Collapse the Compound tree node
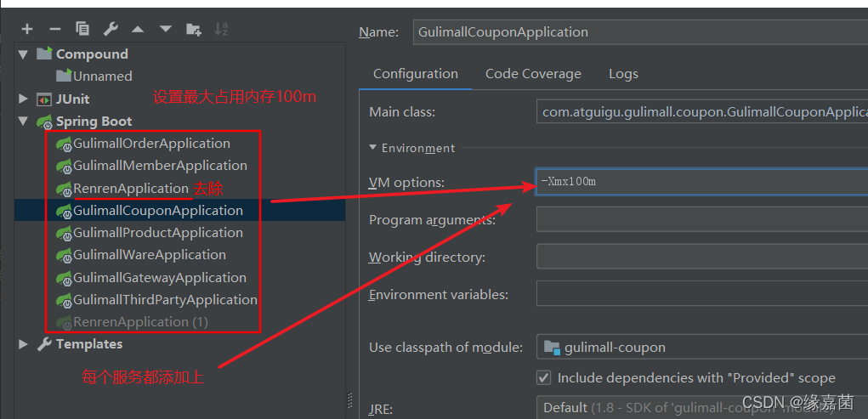The image size is (868, 419). (x=23, y=54)
